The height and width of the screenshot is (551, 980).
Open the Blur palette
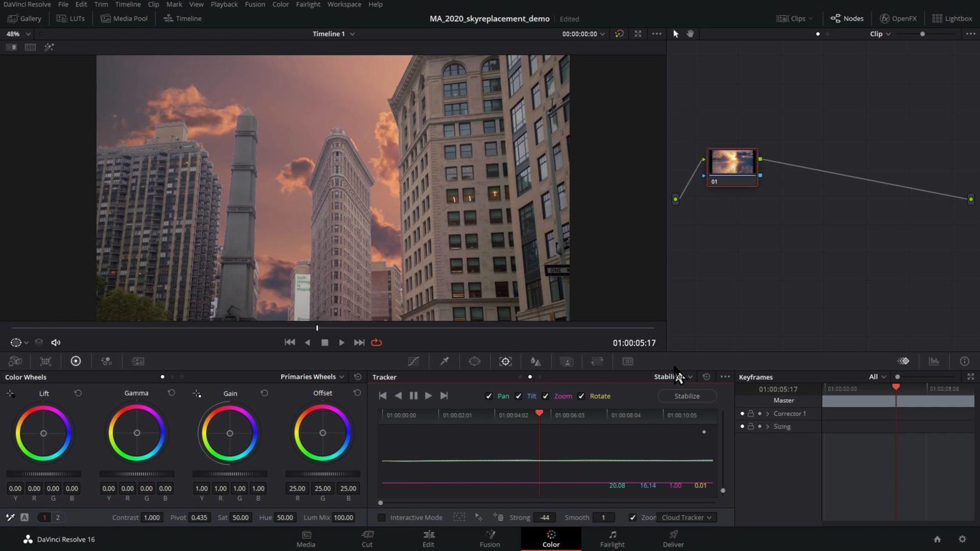pos(535,361)
